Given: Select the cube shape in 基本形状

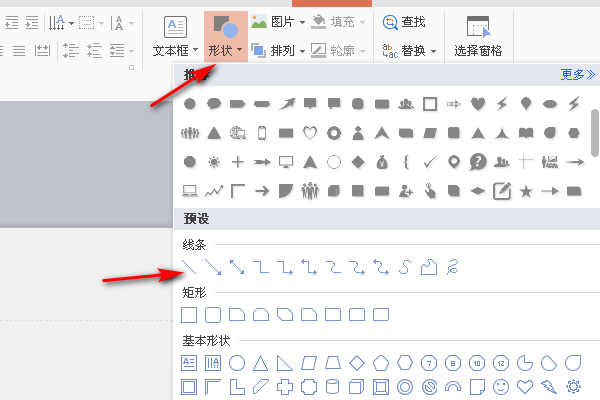Looking at the screenshot, I should click(x=357, y=387).
